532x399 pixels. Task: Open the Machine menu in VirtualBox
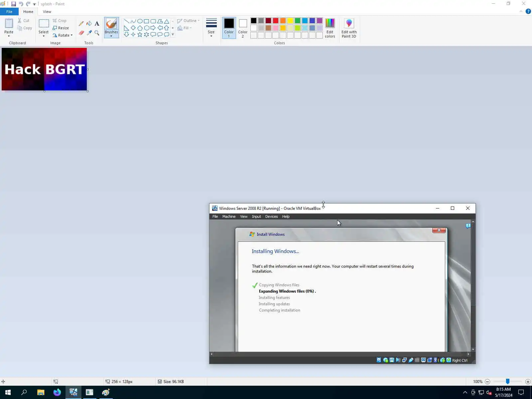pos(229,216)
